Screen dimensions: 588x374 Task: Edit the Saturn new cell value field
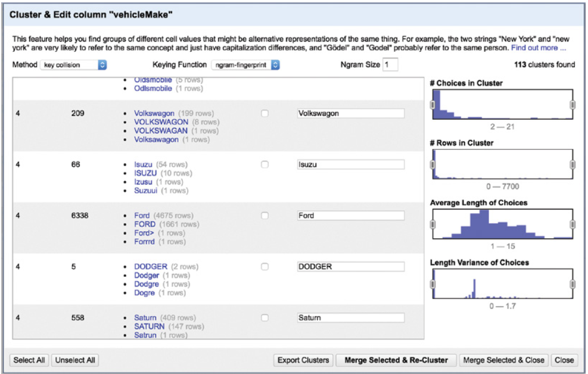[x=351, y=318]
